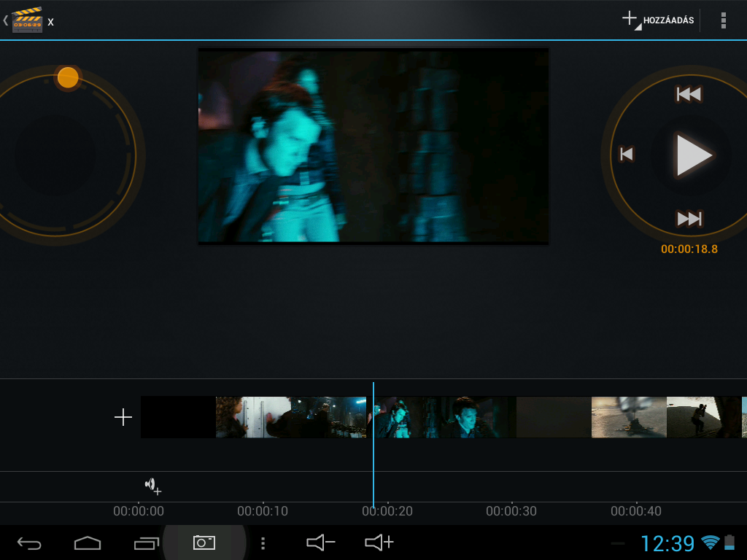The height and width of the screenshot is (560, 747).
Task: Raise volume with speaker plus icon
Action: pos(379,542)
